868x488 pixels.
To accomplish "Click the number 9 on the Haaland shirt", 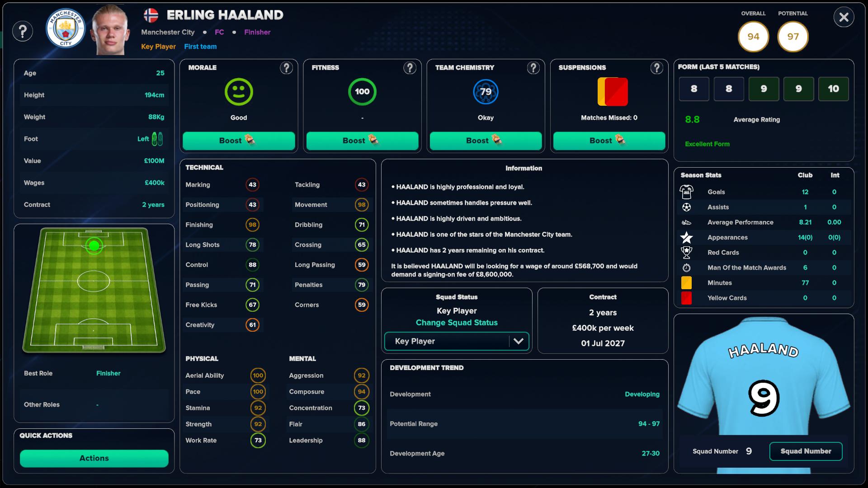I will tap(764, 398).
